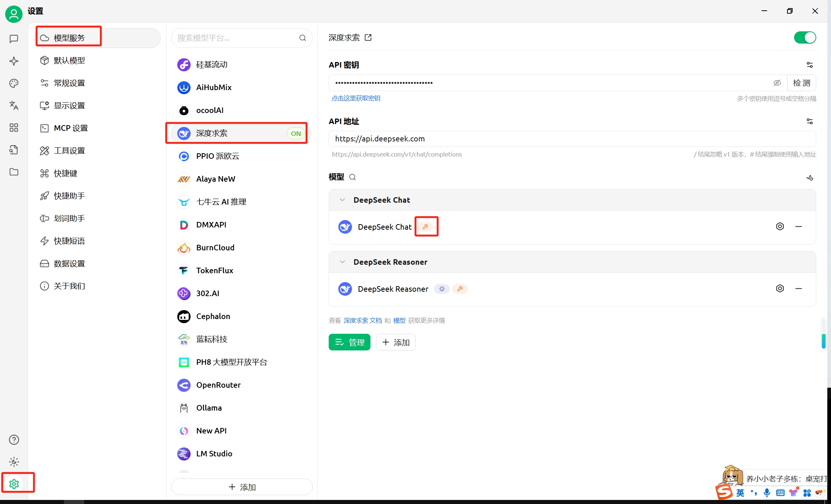The image size is (831, 504).
Task: Open 默认模型 settings section
Action: 98,60
